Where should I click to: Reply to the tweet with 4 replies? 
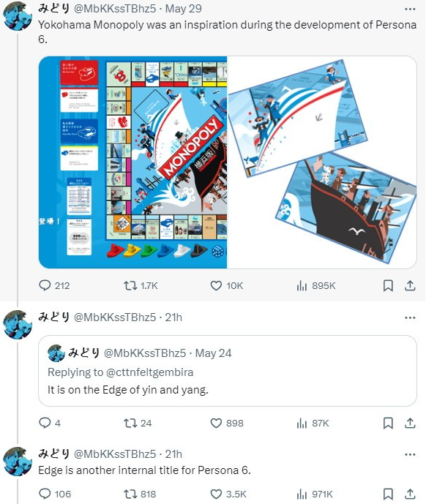tap(50, 423)
